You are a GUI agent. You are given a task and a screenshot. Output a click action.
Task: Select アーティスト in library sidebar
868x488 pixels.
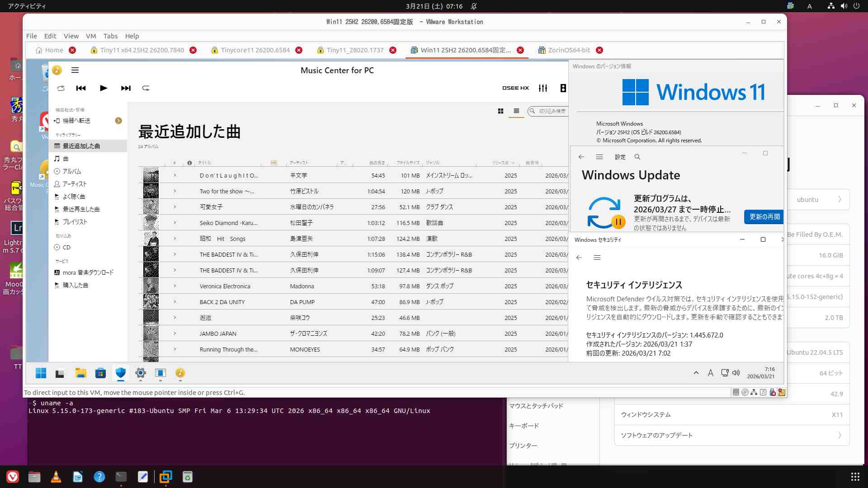click(x=75, y=184)
